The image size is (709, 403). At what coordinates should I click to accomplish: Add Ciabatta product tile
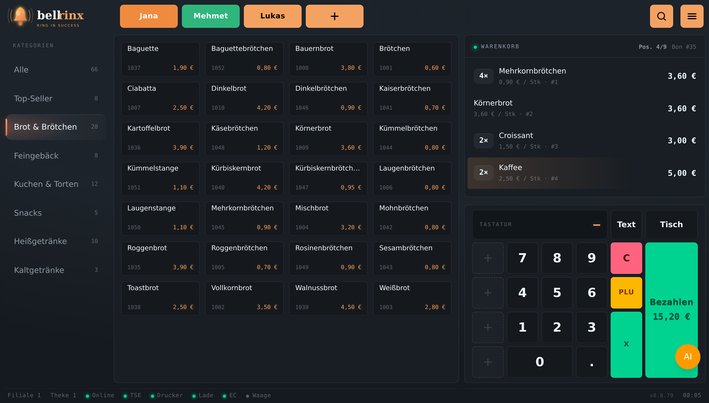[x=161, y=99]
